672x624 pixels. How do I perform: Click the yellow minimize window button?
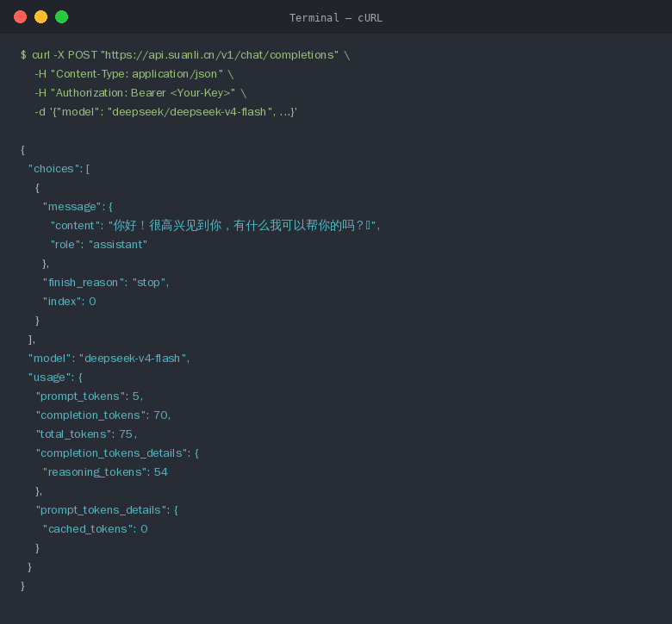(40, 17)
